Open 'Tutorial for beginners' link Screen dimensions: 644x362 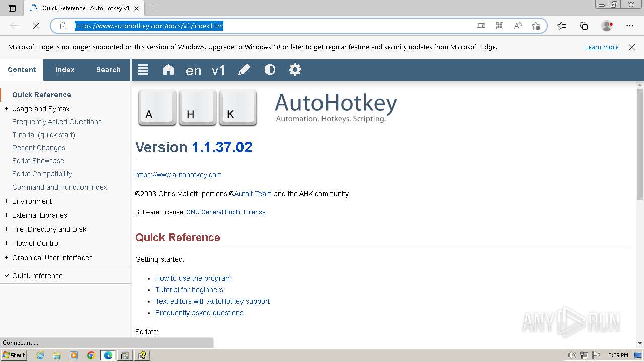pyautogui.click(x=189, y=290)
